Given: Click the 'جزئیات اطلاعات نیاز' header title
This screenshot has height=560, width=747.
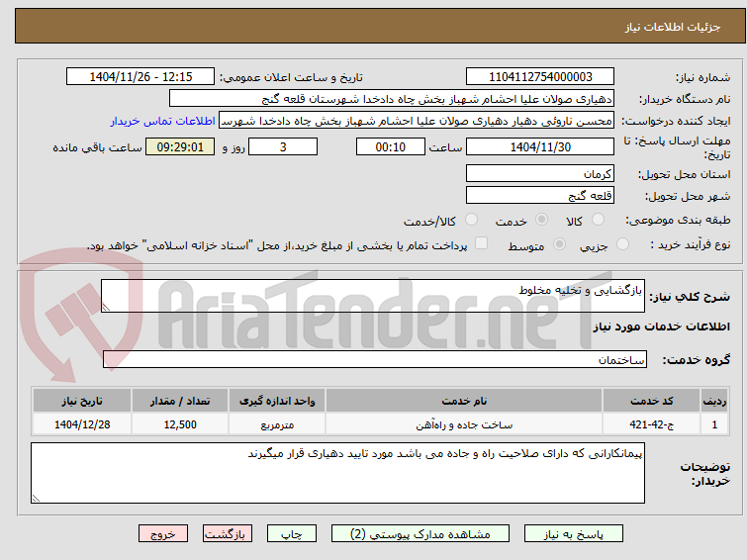Looking at the screenshot, I should (x=673, y=27).
